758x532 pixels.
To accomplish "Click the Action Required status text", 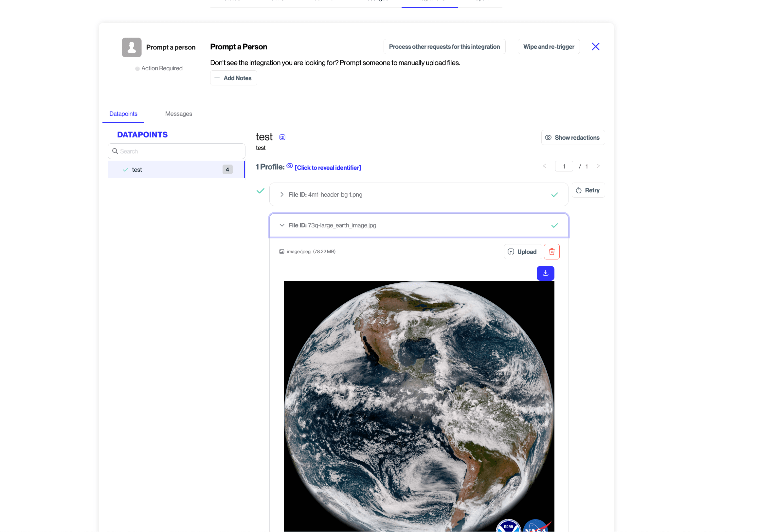I will click(162, 68).
